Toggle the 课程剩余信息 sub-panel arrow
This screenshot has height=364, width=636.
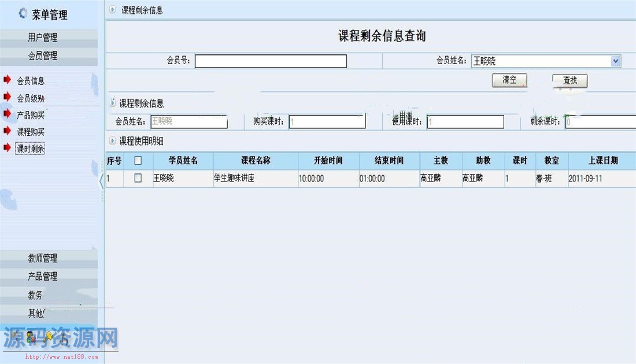112,103
